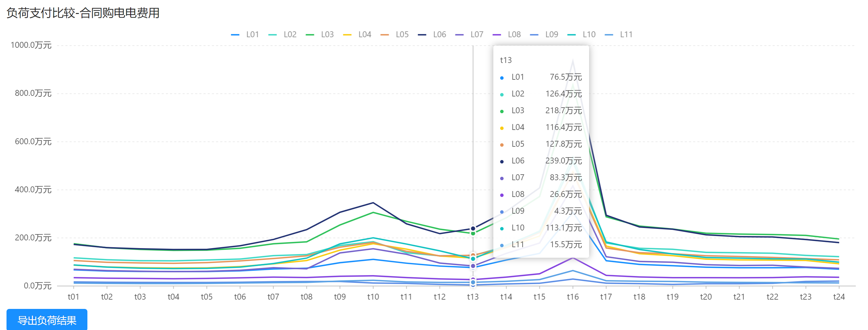Click tooltip value 113.1万元 for L10
This screenshot has height=330, width=868.
563,228
